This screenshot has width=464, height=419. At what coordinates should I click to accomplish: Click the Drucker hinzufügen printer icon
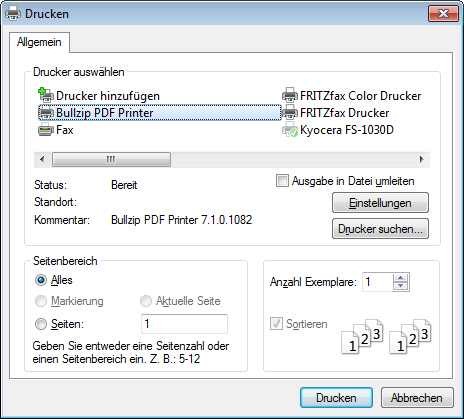pos(46,95)
